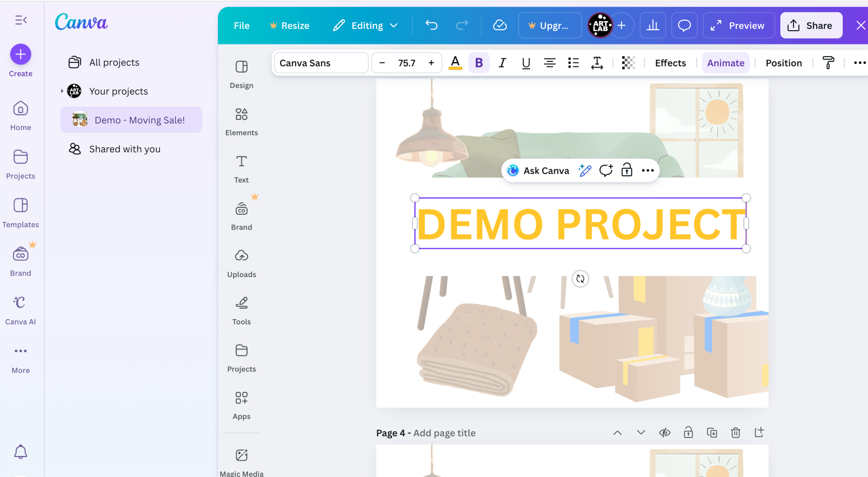Click the Share button
This screenshot has height=477, width=868.
tap(811, 25)
